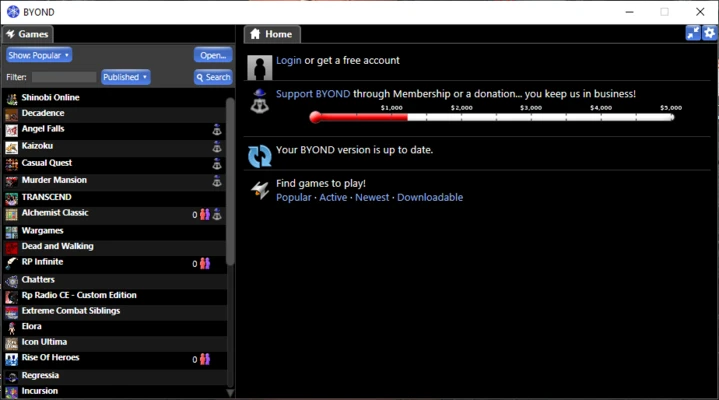This screenshot has width=719, height=400.
Task: Click the membership icon in Murder Mansion row
Action: click(216, 181)
